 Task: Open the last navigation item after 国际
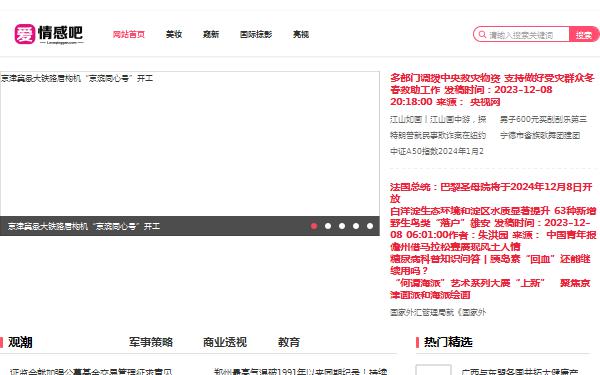click(301, 34)
